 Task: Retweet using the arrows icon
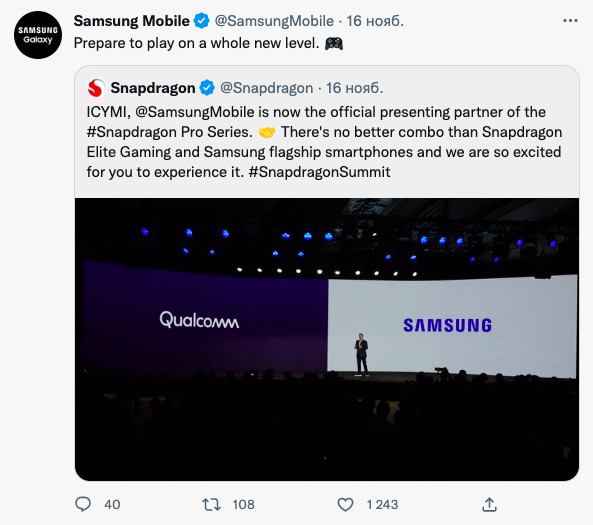[211, 505]
